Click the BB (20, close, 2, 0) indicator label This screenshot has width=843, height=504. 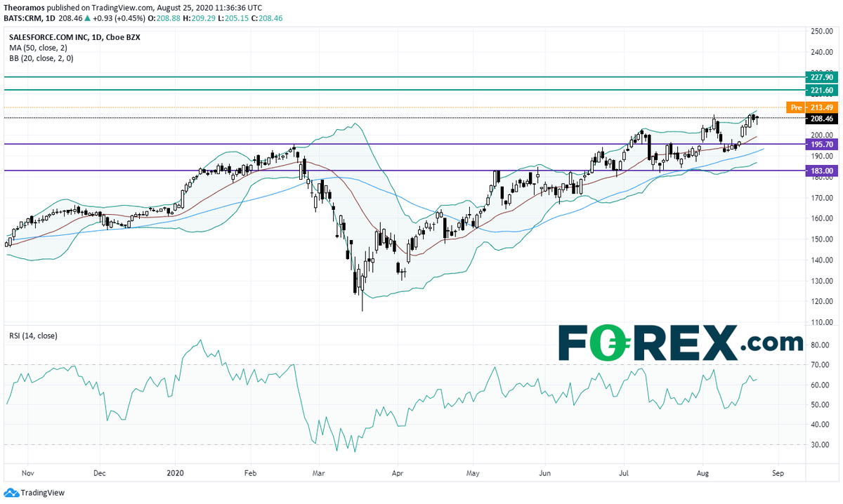click(x=41, y=58)
